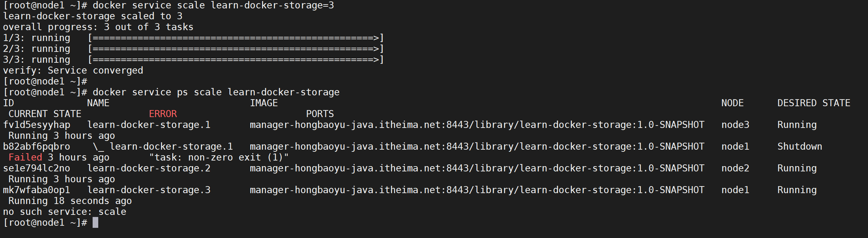Click the terminal cursor at the last prompt
The width and height of the screenshot is (868, 238).
95,223
